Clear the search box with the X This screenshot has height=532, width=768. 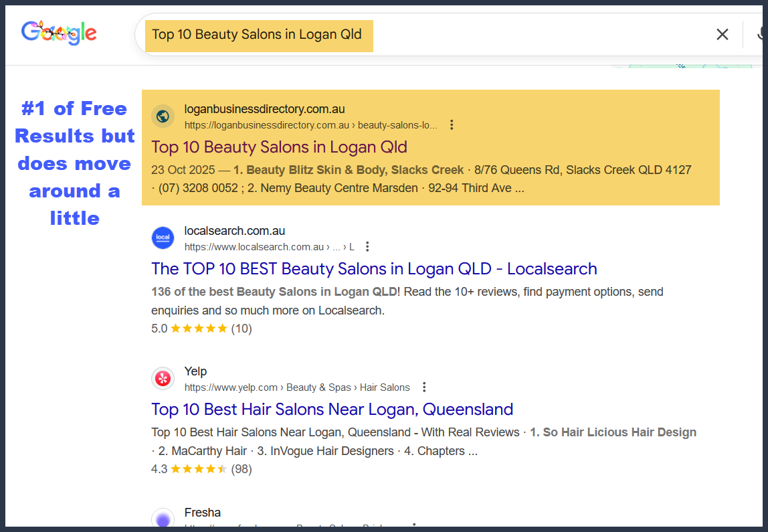point(722,35)
